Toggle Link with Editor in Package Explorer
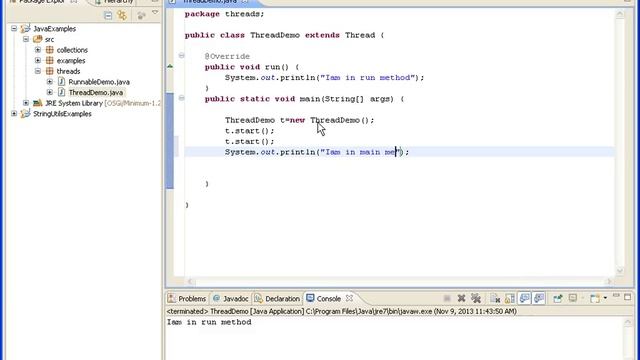The image size is (640, 360). pyautogui.click(x=122, y=16)
